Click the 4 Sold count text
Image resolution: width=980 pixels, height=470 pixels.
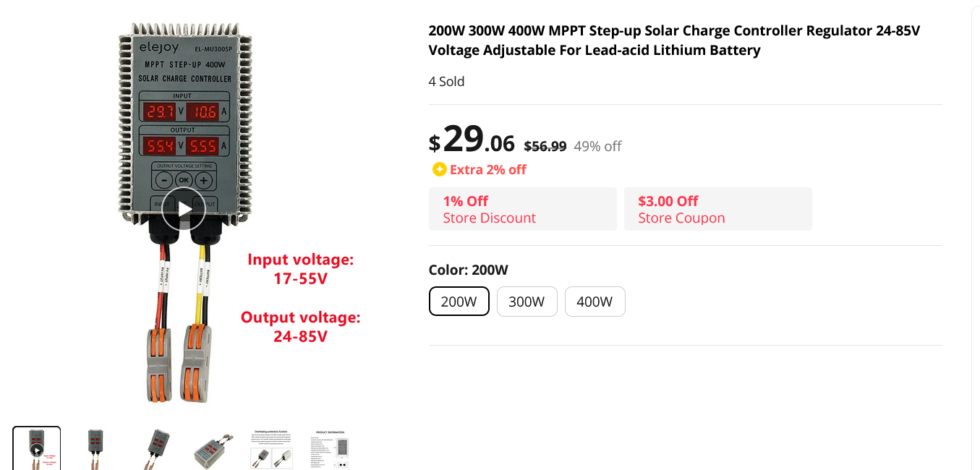[x=446, y=81]
